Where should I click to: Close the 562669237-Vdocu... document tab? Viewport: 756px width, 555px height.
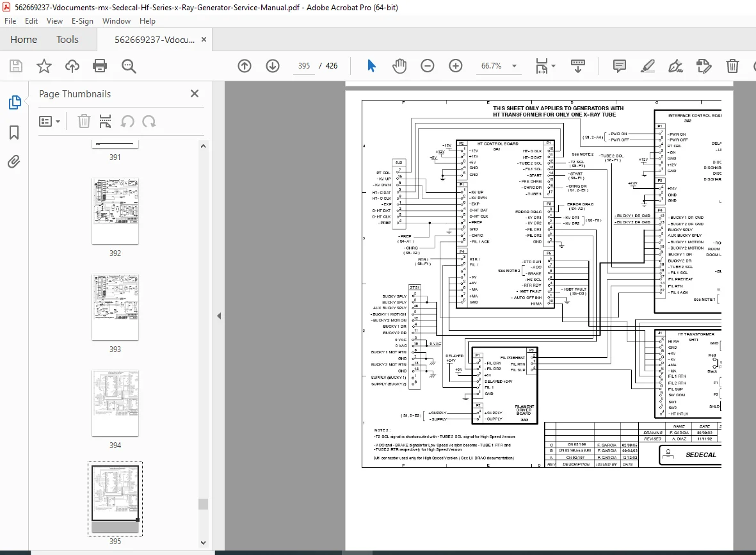click(x=204, y=40)
